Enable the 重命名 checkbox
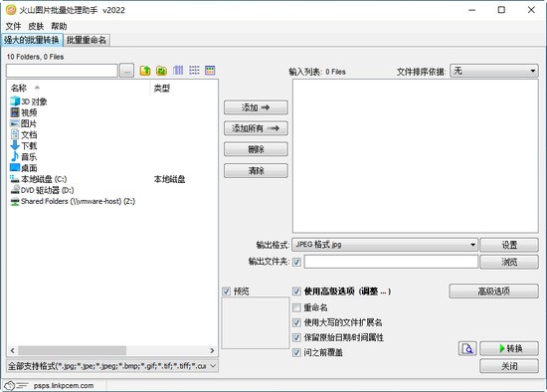This screenshot has height=392, width=547. pos(296,307)
